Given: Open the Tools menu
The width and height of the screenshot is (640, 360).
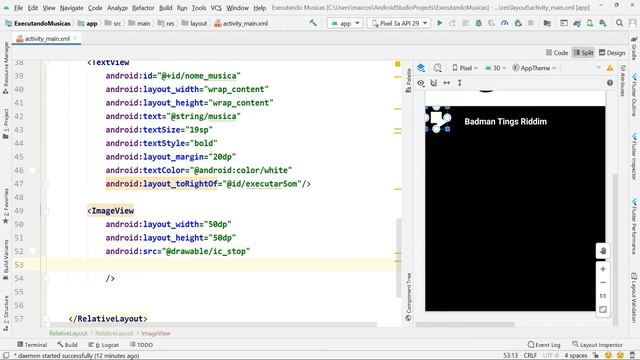Looking at the screenshot, I should pos(199,8).
